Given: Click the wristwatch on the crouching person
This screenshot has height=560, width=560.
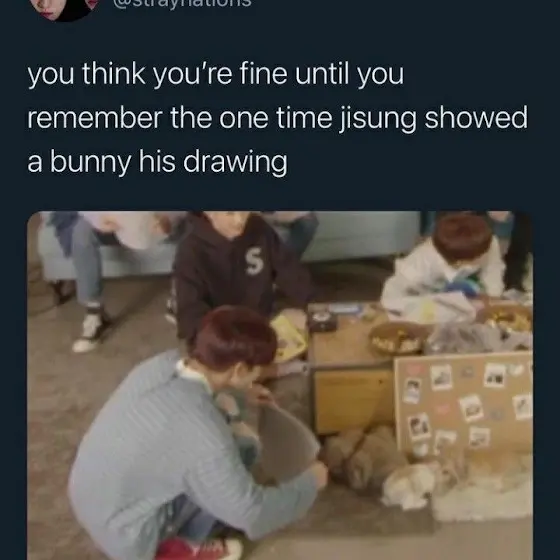Looking at the screenshot, I should 234,416.
